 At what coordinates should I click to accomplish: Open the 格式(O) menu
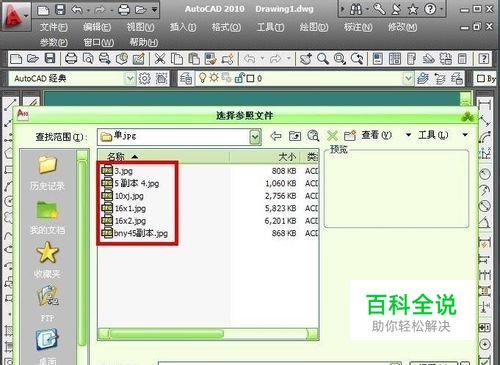click(226, 27)
